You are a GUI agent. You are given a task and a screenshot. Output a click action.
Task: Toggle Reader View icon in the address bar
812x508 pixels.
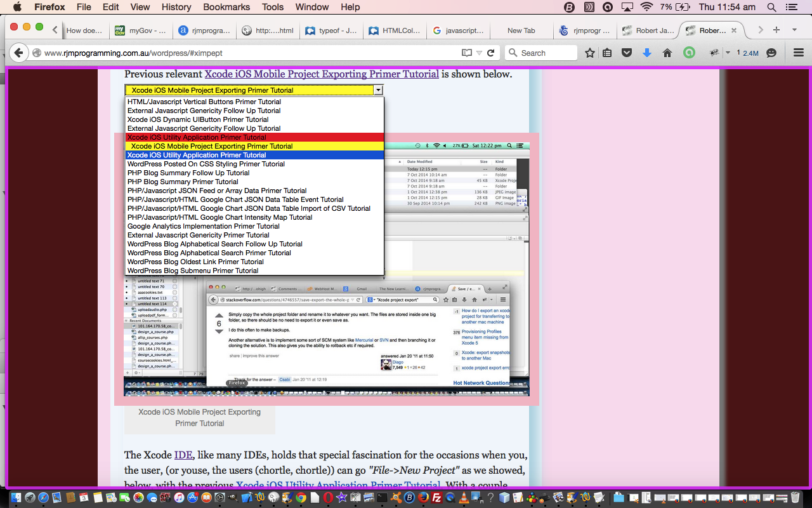click(x=467, y=53)
